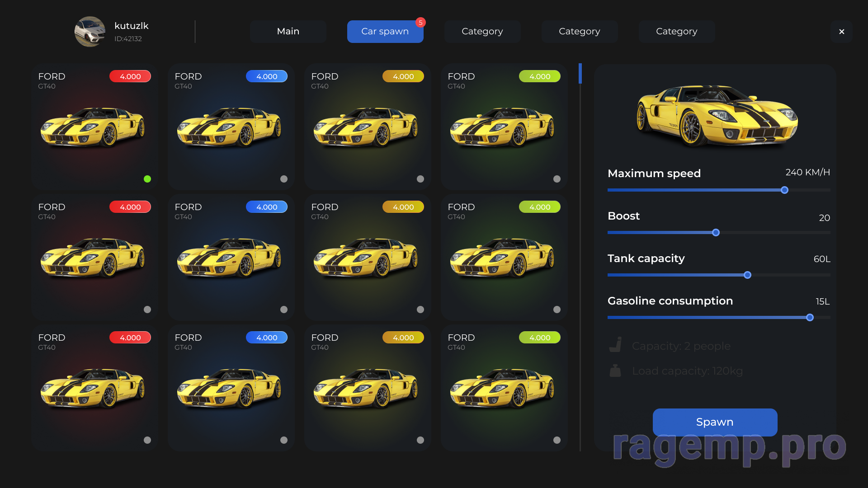Click the 15L gasoline consumption value

point(822,301)
